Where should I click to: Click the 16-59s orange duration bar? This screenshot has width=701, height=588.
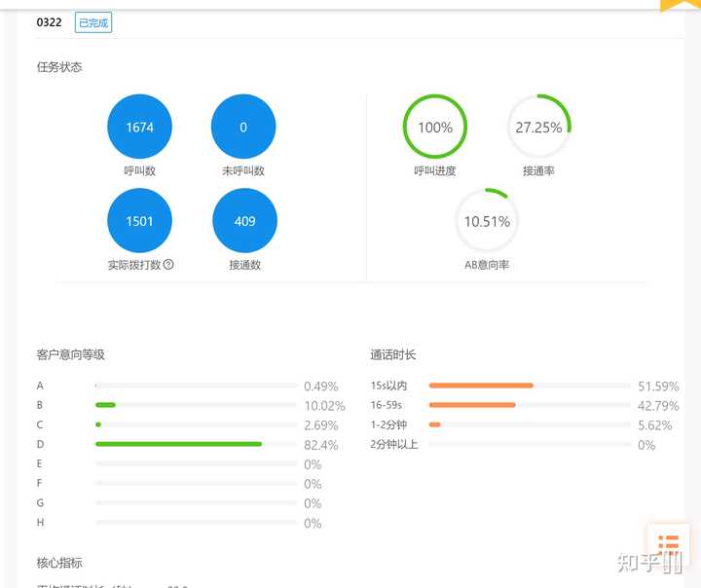tap(472, 405)
